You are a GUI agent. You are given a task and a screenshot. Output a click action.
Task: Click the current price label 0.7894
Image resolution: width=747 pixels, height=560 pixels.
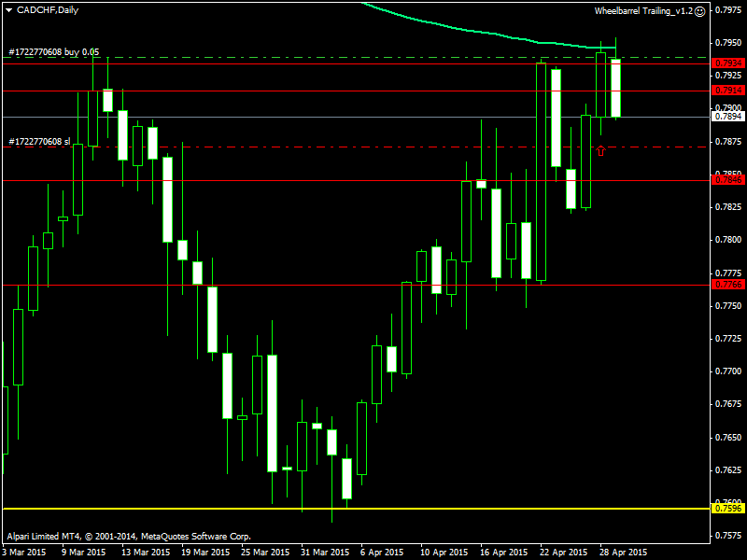click(727, 117)
